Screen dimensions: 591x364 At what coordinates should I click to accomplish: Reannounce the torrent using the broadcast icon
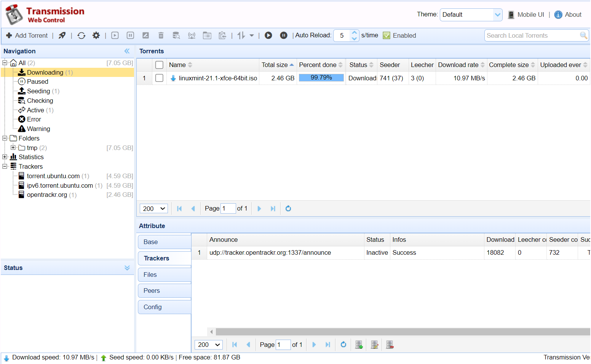point(192,35)
